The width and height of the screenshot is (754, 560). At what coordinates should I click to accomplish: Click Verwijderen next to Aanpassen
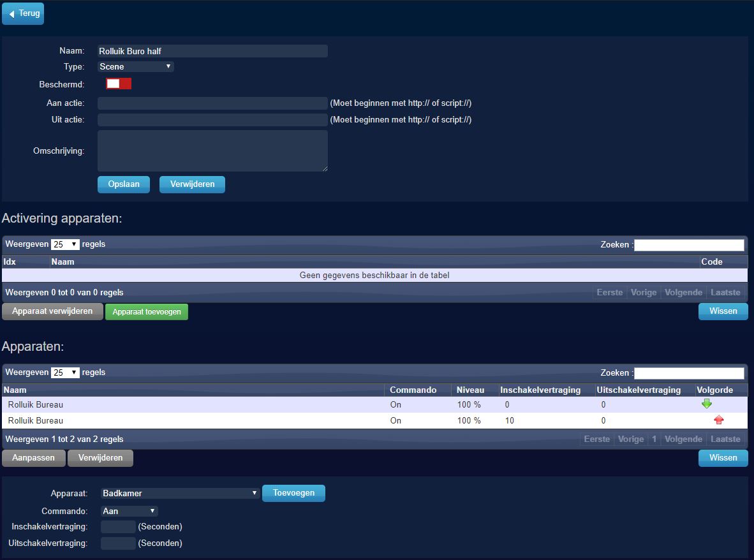tap(101, 457)
